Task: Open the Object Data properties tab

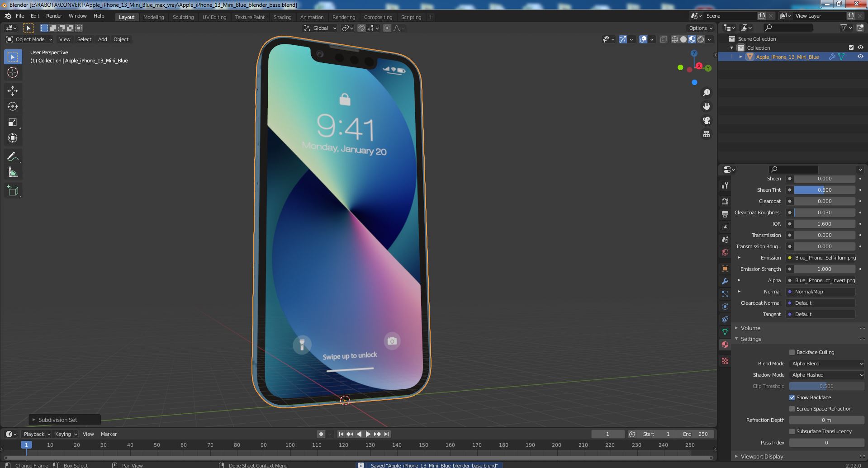Action: point(725,332)
